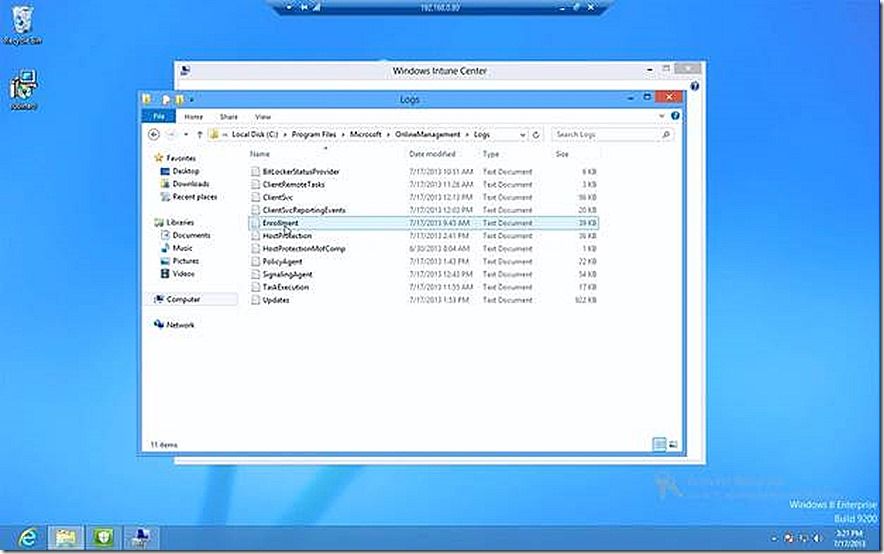This screenshot has height=554, width=884.
Task: Select the HostProtectionMofComp log file
Action: (304, 249)
